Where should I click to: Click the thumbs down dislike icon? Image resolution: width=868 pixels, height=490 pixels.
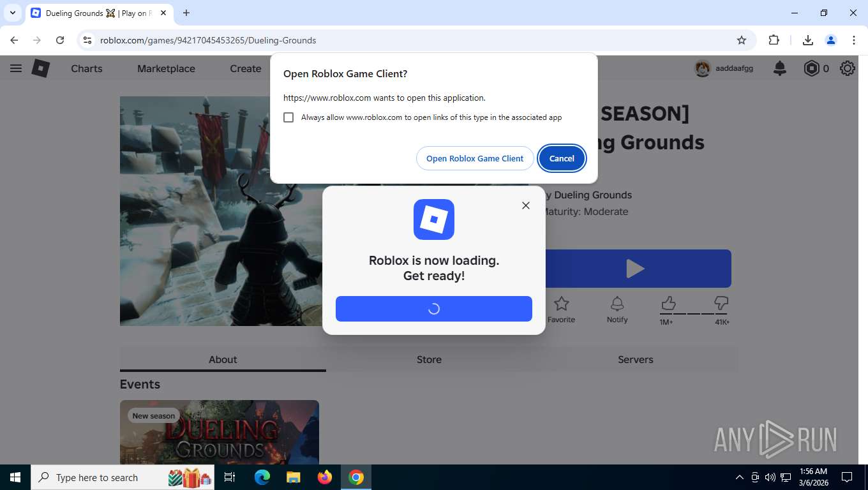click(x=721, y=302)
